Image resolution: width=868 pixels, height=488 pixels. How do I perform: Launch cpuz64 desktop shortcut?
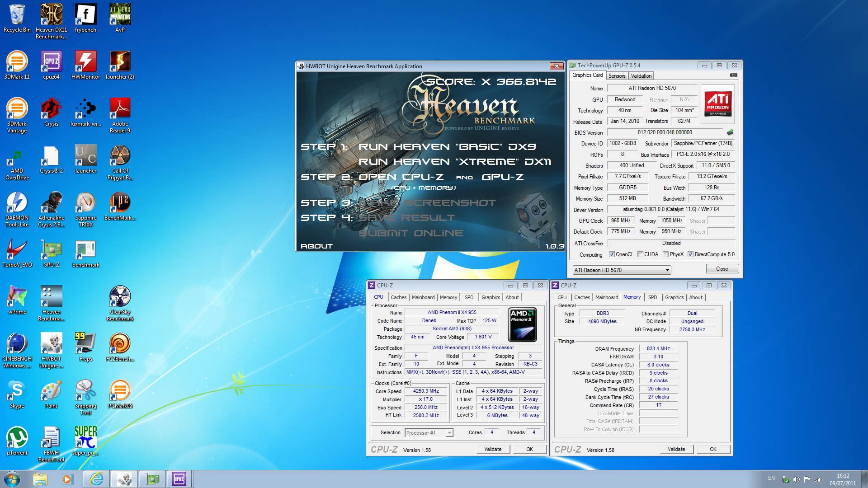(x=51, y=65)
